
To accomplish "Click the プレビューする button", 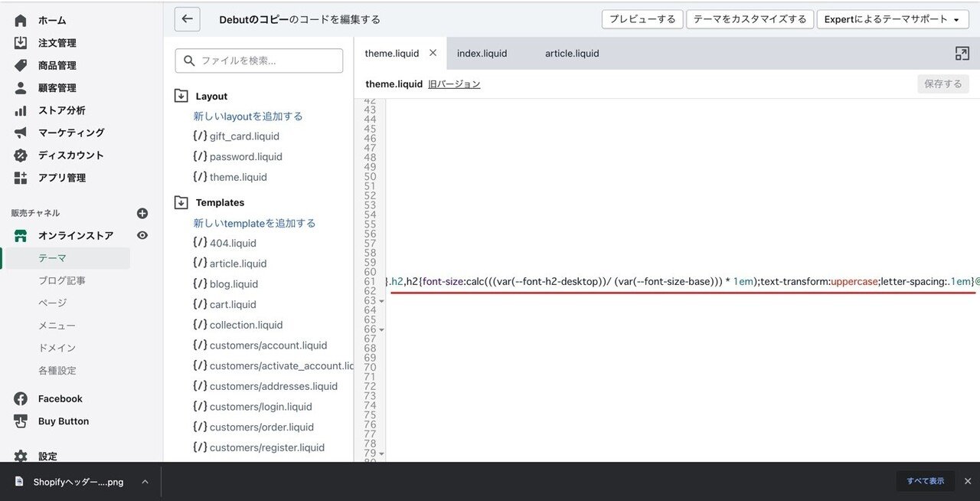I will point(642,19).
